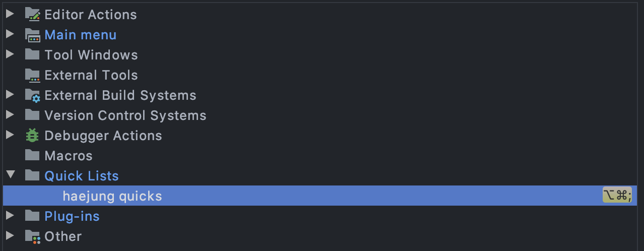Click the External Tools folder icon
Viewport: 644px width, 251px height.
click(32, 75)
